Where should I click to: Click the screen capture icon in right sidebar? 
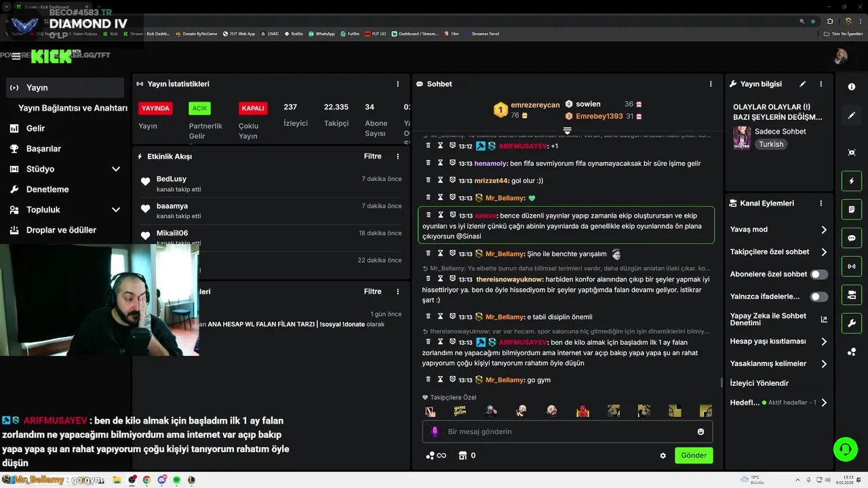point(852,152)
